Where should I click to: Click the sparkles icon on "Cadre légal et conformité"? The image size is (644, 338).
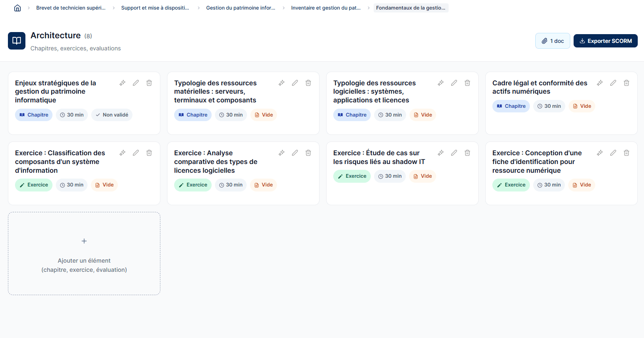(600, 83)
